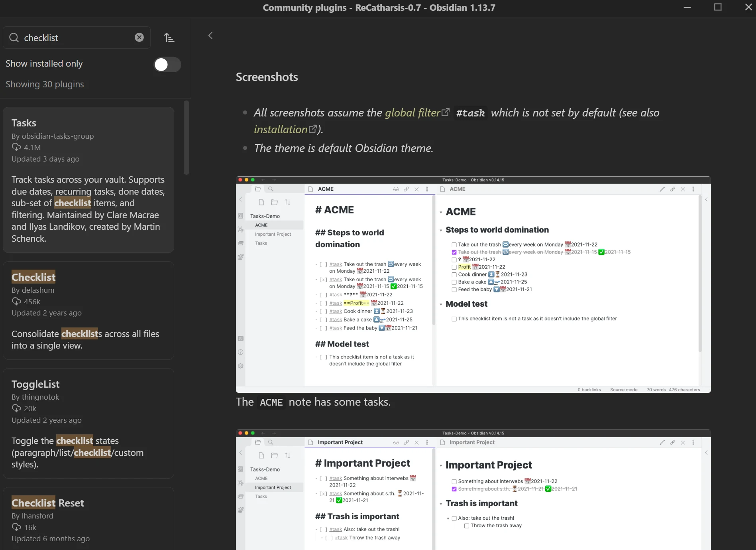Close the Obsidian window

(x=748, y=7)
